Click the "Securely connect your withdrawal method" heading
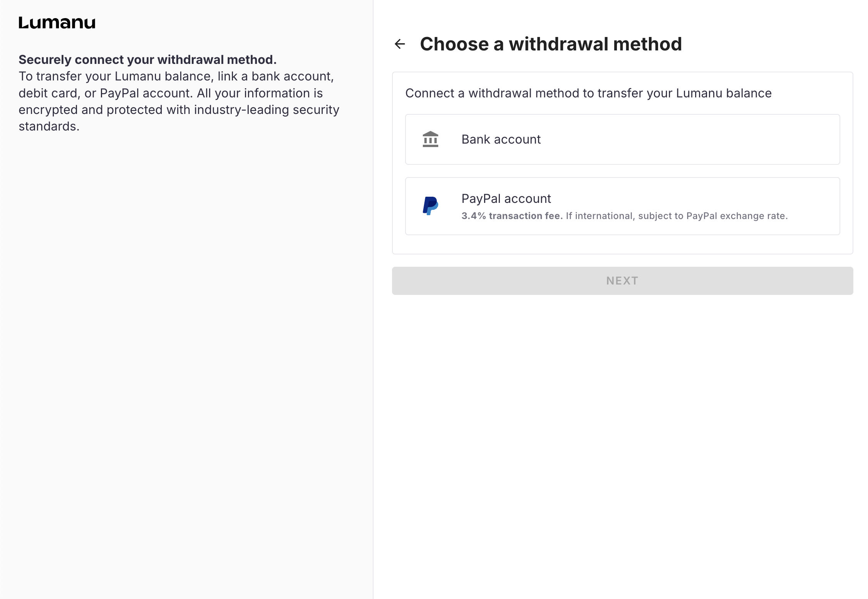The height and width of the screenshot is (599, 868). click(x=147, y=60)
